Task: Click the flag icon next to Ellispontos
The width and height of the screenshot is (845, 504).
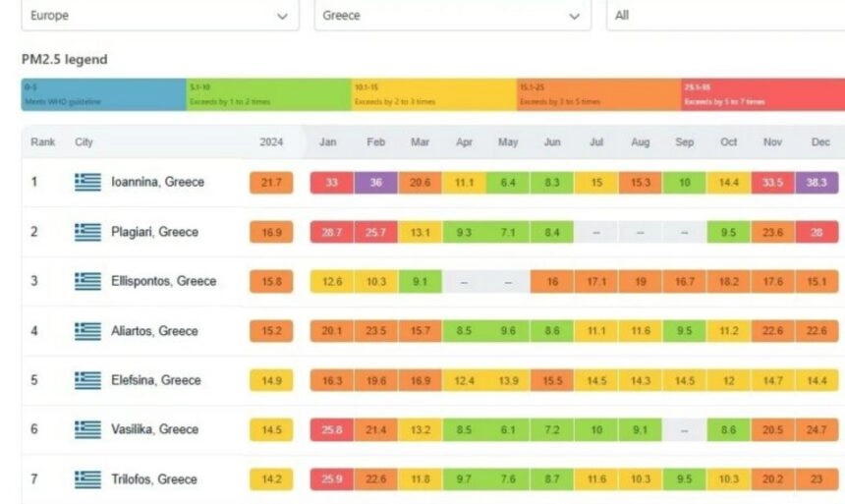Action: 87,281
